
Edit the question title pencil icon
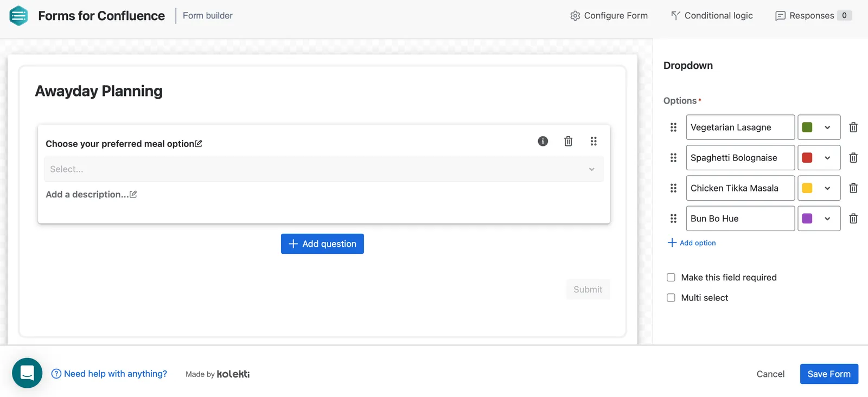(199, 144)
